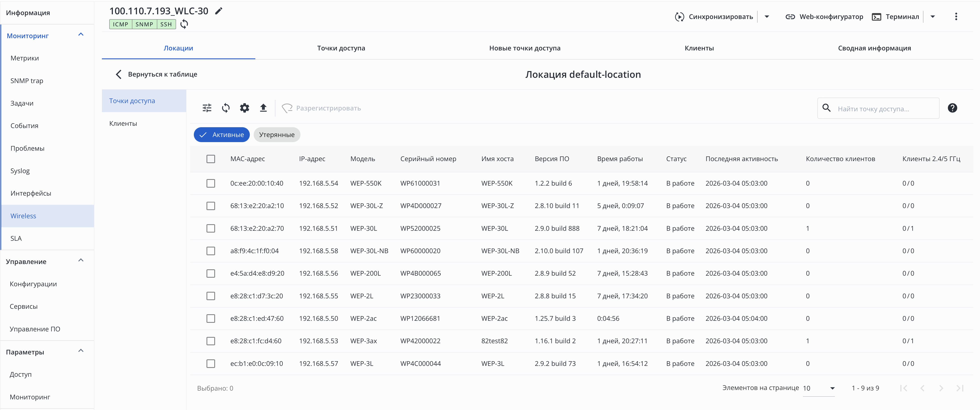
Task: Expand the Синхронизировать dropdown arrow
Action: (767, 16)
